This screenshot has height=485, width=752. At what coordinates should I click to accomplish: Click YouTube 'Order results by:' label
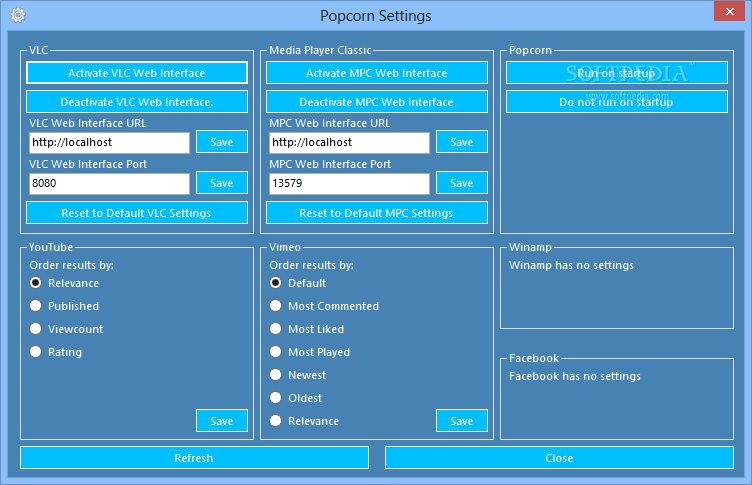tap(71, 265)
